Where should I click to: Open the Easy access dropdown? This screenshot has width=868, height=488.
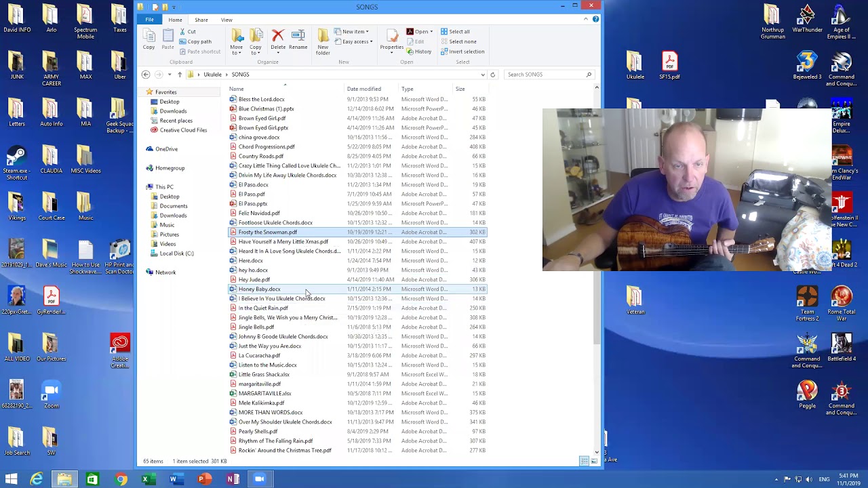pos(353,41)
